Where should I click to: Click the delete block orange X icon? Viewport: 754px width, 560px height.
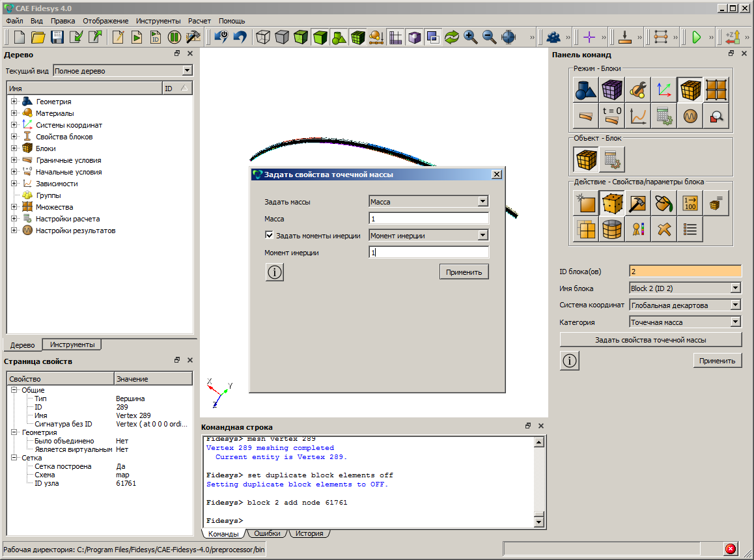[664, 229]
